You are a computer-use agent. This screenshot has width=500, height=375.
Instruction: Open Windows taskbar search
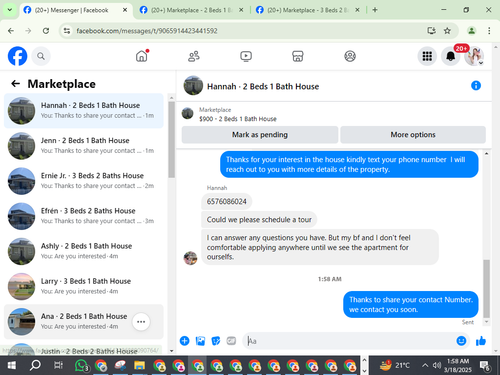(x=35, y=366)
